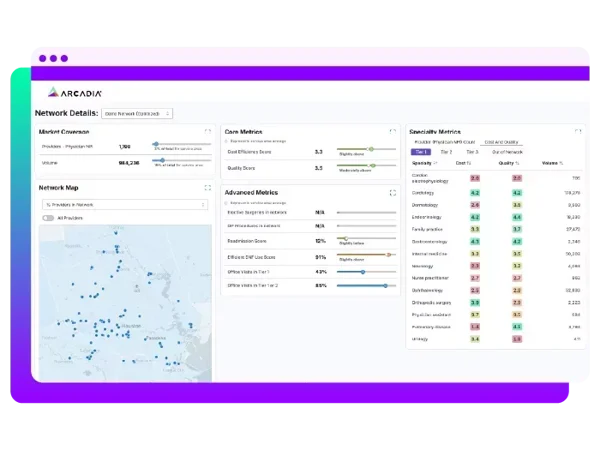600x450 pixels.
Task: Select the Urology specialty name
Action: click(420, 339)
